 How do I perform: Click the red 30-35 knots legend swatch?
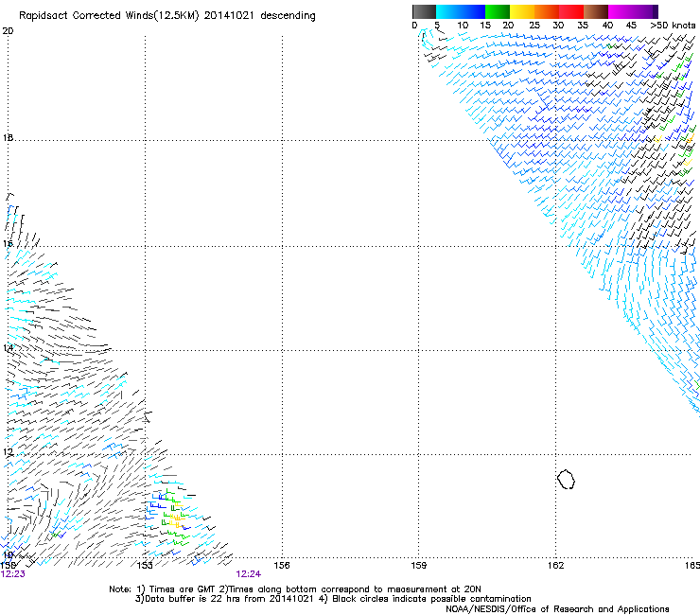571,11
